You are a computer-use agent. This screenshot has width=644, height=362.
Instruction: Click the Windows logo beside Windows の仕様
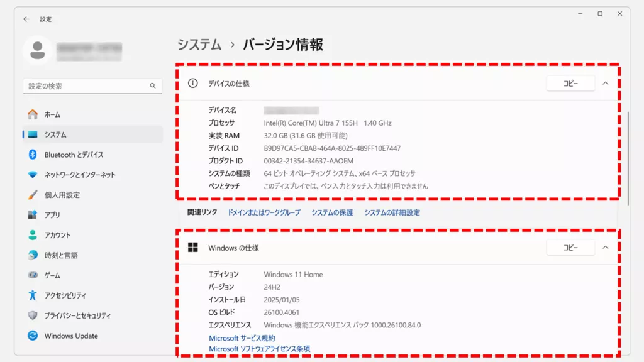pos(192,248)
